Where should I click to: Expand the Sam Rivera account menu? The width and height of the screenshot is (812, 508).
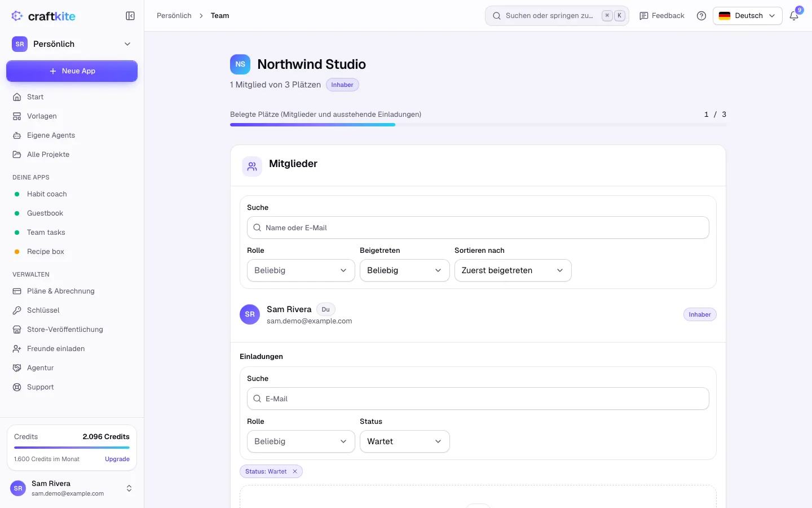pos(72,488)
